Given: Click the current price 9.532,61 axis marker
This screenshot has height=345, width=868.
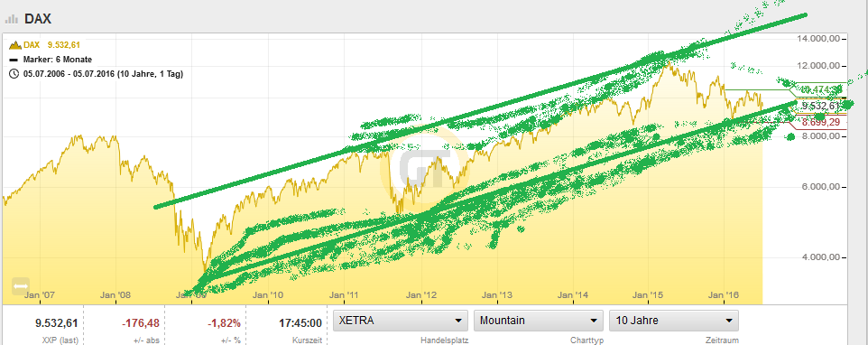Looking at the screenshot, I should (x=820, y=106).
